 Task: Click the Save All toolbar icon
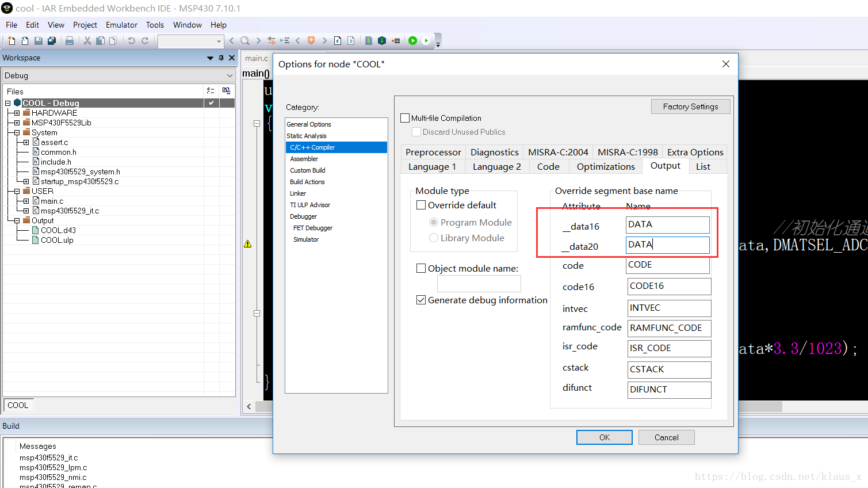pyautogui.click(x=51, y=41)
